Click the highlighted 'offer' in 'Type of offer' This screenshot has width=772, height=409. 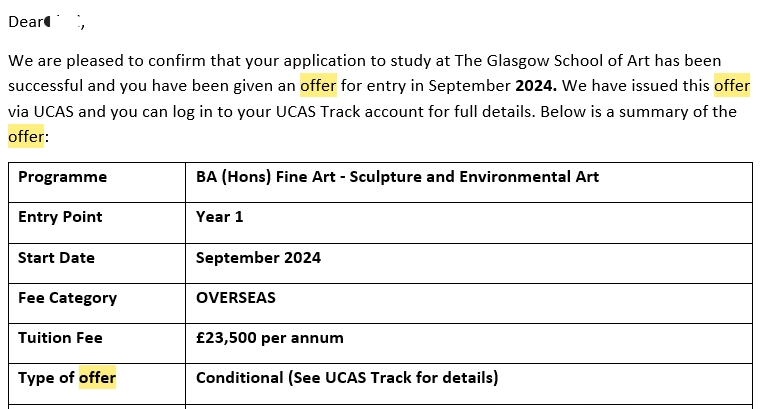(x=97, y=378)
